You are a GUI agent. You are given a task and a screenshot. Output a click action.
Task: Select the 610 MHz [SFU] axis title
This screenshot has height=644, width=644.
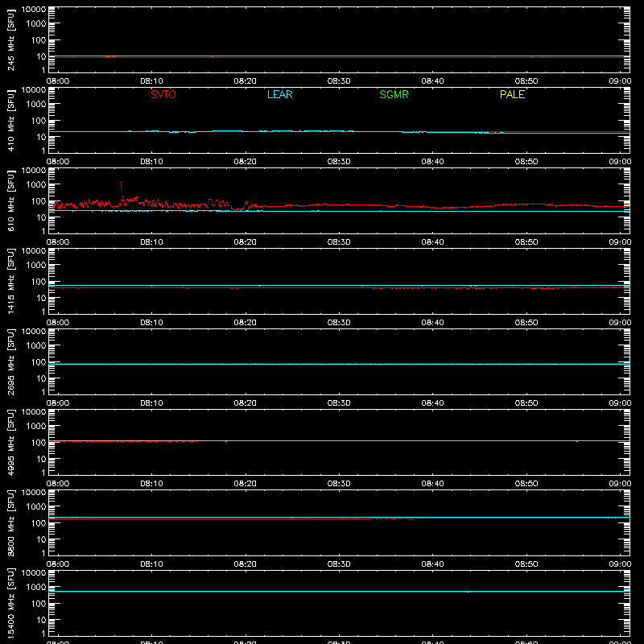tap(10, 200)
